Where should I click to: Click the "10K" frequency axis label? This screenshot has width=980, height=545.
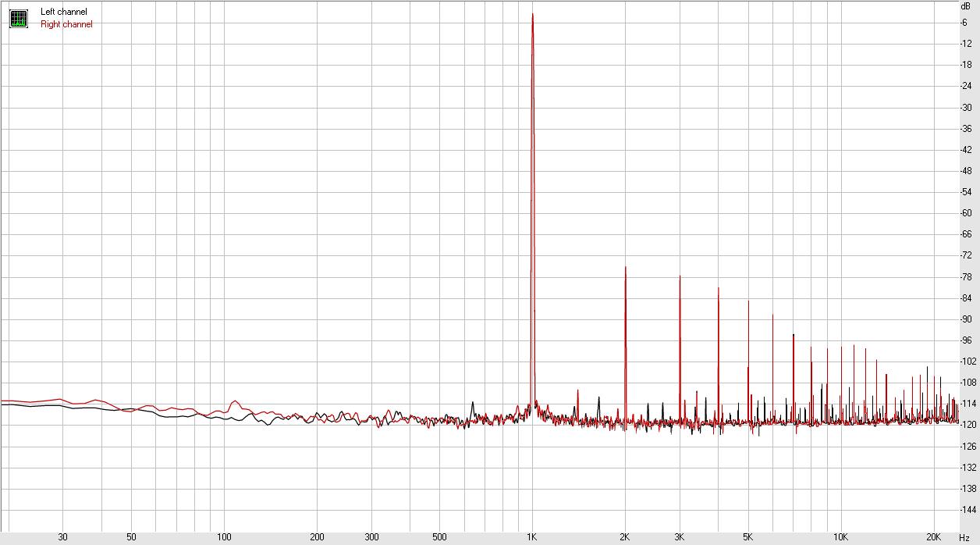[x=840, y=537]
